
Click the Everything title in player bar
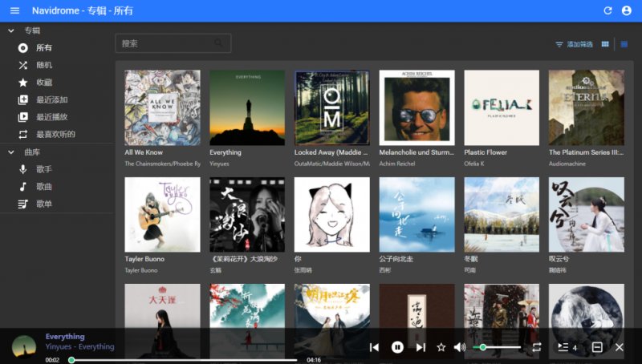65,337
